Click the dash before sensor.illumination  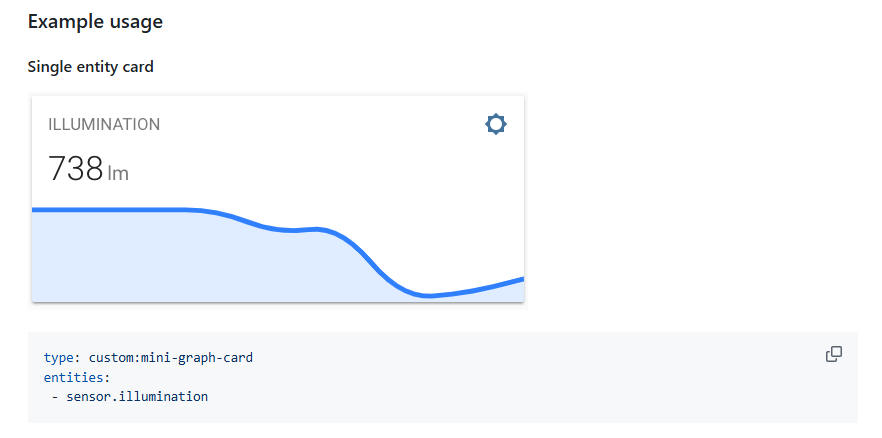55,396
